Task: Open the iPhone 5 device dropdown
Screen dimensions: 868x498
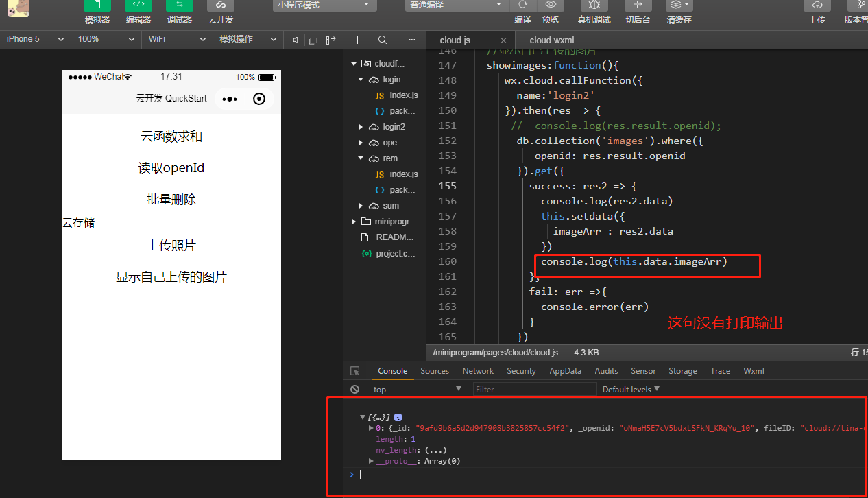Action: (x=34, y=39)
